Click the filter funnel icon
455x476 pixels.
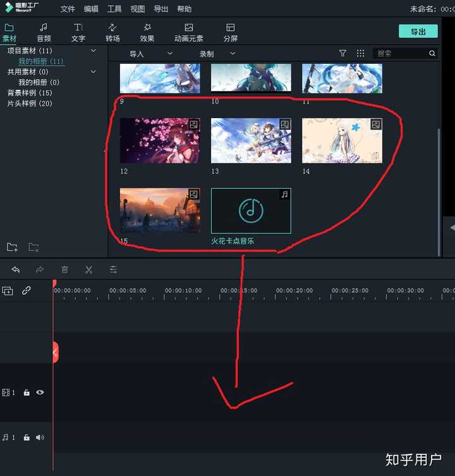[x=343, y=54]
